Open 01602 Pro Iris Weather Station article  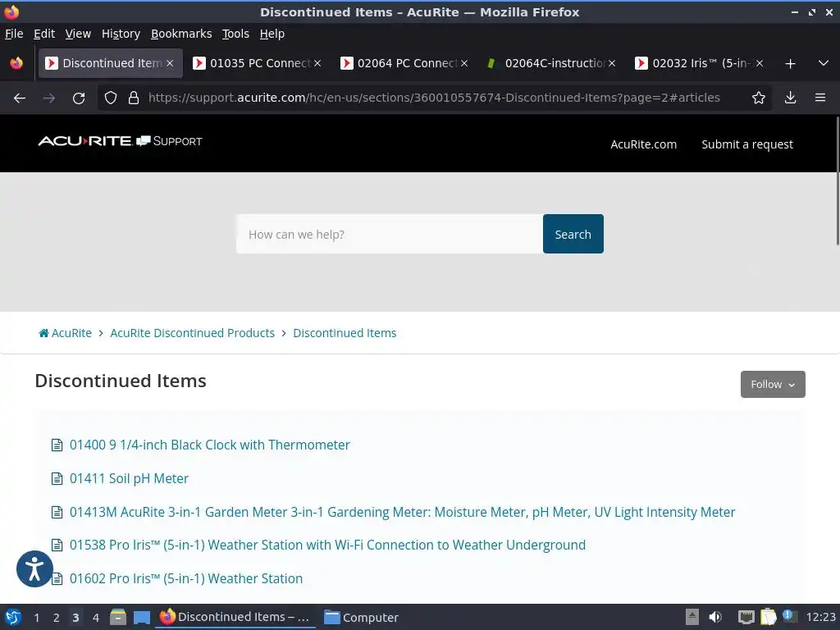click(186, 578)
